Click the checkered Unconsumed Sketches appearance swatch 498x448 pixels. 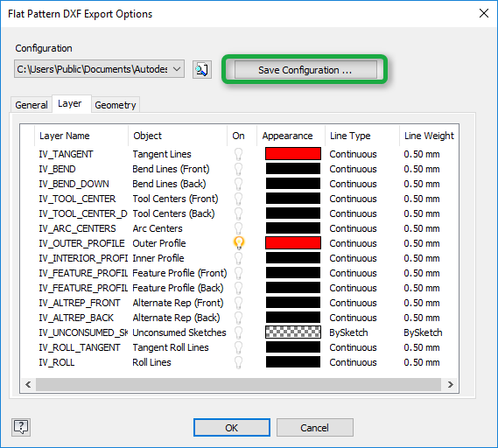click(293, 332)
